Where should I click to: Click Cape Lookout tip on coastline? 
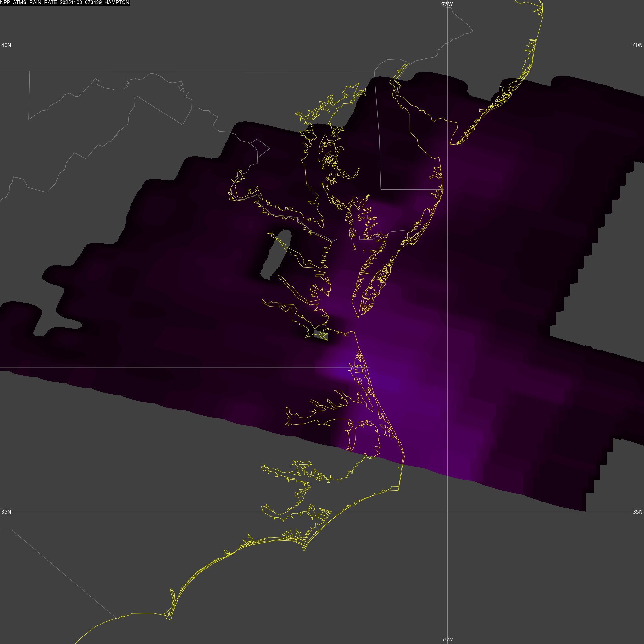click(x=304, y=550)
